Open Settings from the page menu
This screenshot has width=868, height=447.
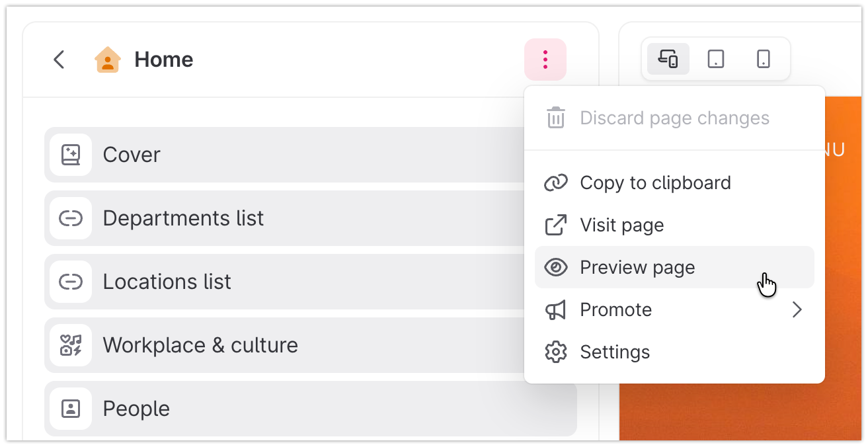click(x=674, y=352)
